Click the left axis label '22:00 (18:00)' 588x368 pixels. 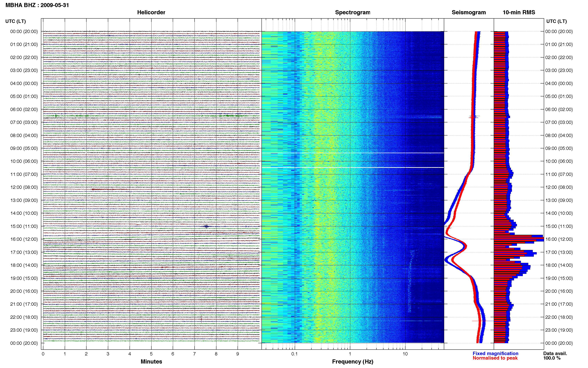[x=24, y=317]
